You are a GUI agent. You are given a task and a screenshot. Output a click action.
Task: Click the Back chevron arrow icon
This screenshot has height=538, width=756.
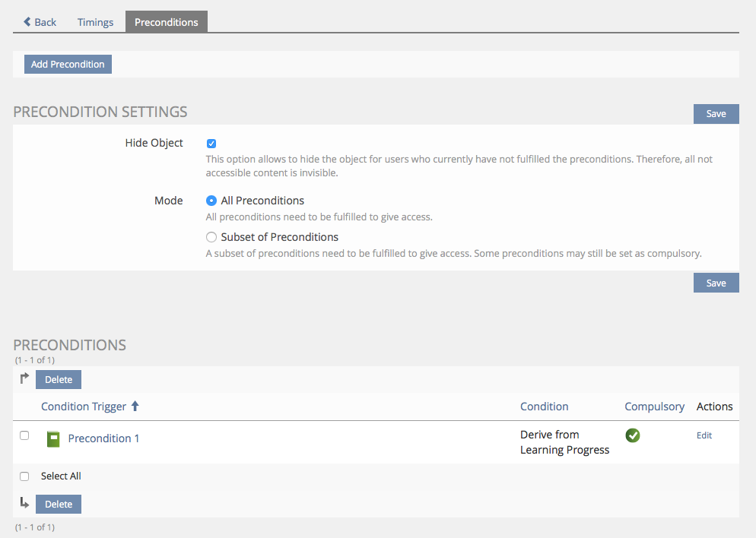pyautogui.click(x=27, y=22)
